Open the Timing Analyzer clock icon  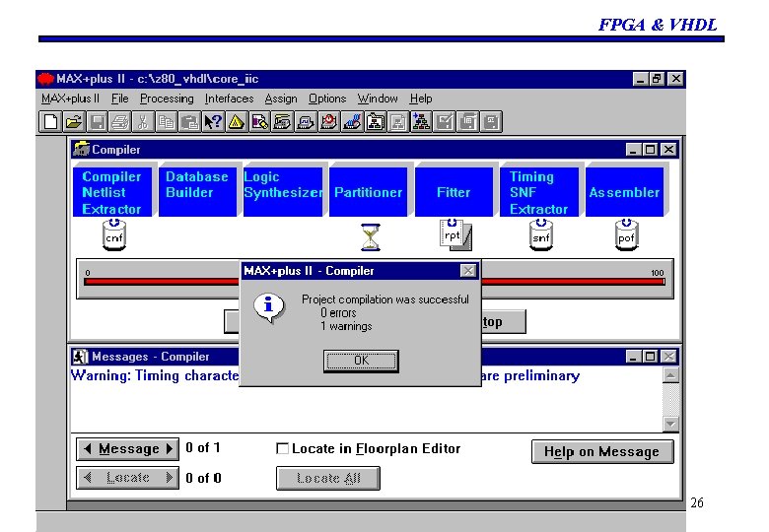[328, 122]
